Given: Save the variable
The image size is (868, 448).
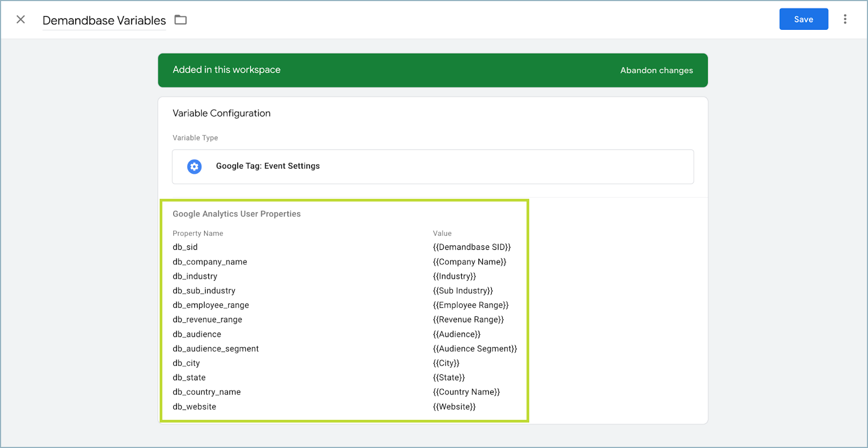Looking at the screenshot, I should click(804, 19).
